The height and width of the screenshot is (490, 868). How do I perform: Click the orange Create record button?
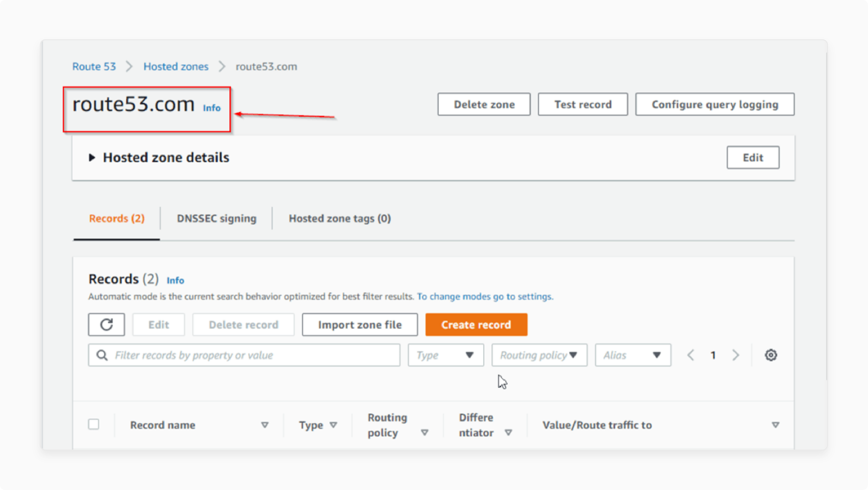[476, 325]
